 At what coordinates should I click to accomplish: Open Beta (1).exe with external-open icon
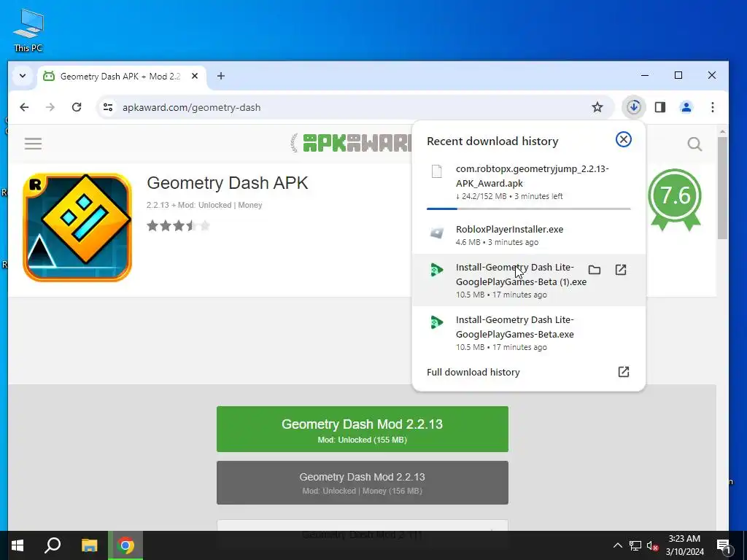tap(620, 270)
